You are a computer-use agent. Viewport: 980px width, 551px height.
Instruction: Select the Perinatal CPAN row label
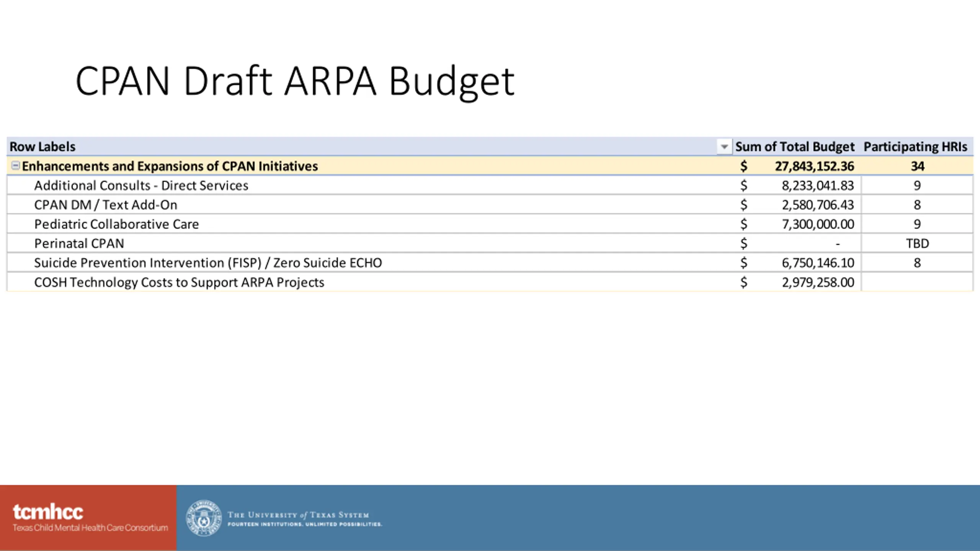coord(79,243)
